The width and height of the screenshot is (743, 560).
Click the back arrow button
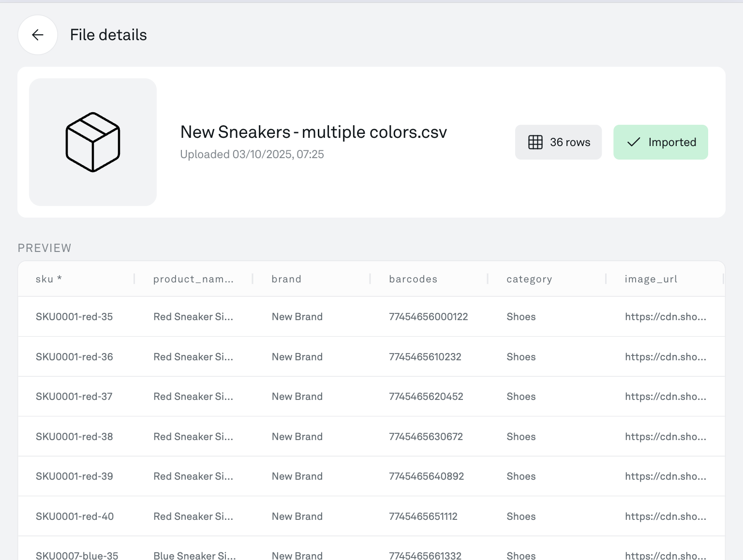coord(38,35)
